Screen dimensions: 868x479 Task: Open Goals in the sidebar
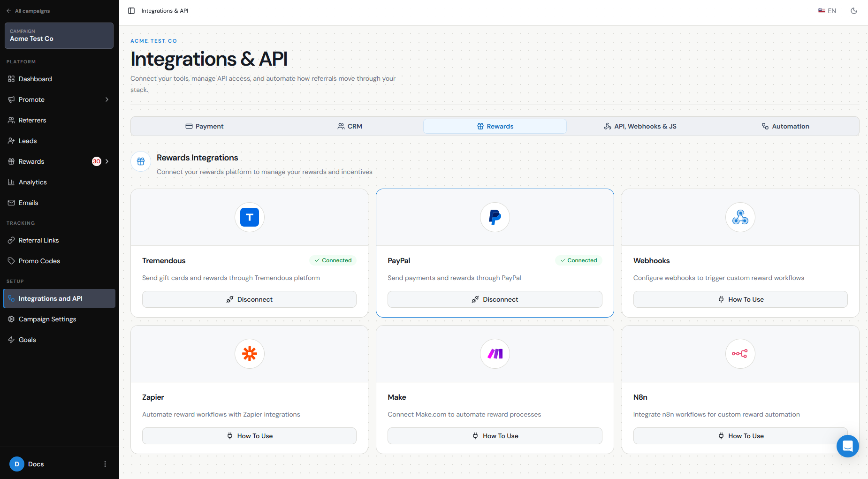click(x=59, y=340)
